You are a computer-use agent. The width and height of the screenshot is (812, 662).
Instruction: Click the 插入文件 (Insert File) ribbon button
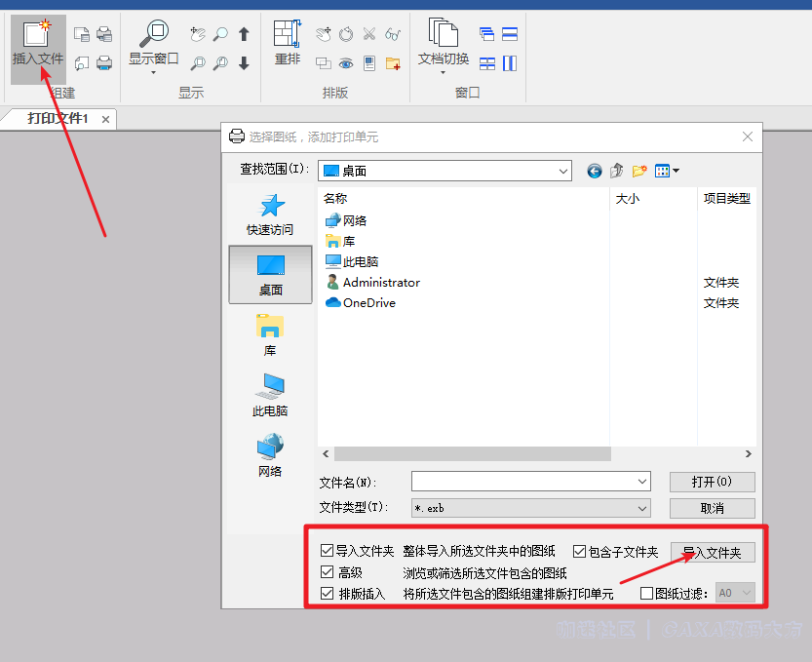coord(38,49)
